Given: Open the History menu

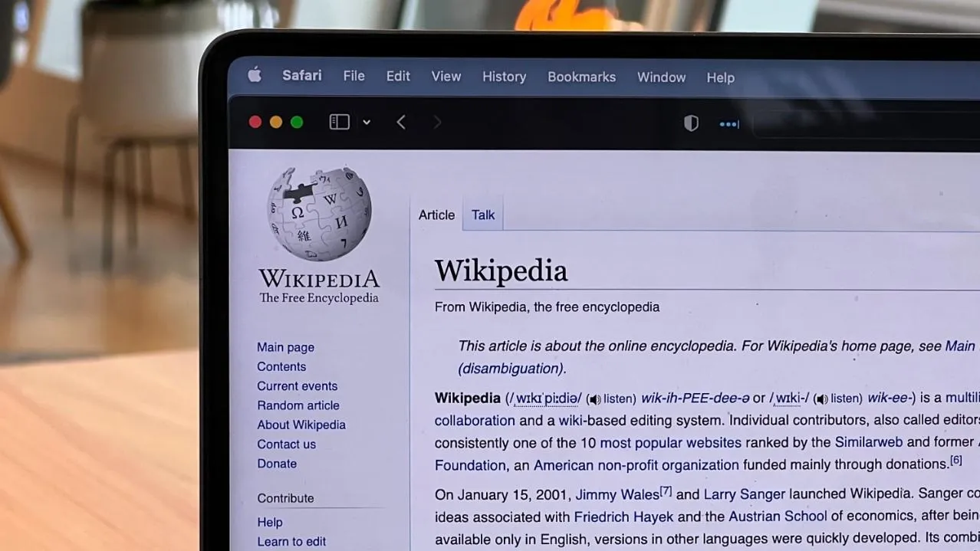Looking at the screenshot, I should pyautogui.click(x=504, y=77).
